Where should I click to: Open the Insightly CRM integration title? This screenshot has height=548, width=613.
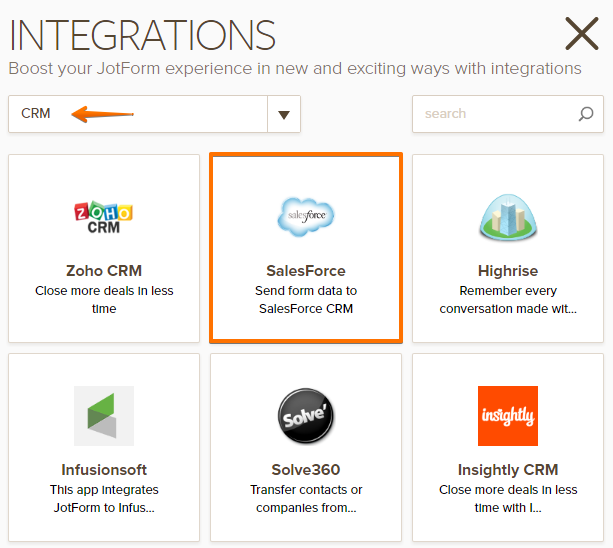coord(508,470)
